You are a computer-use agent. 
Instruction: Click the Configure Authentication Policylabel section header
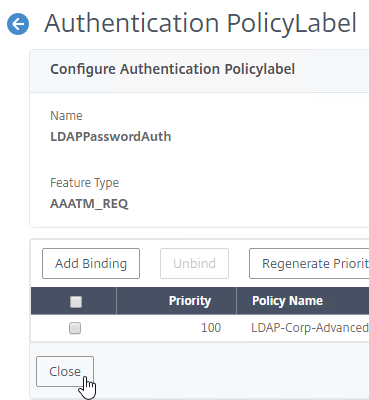(172, 69)
